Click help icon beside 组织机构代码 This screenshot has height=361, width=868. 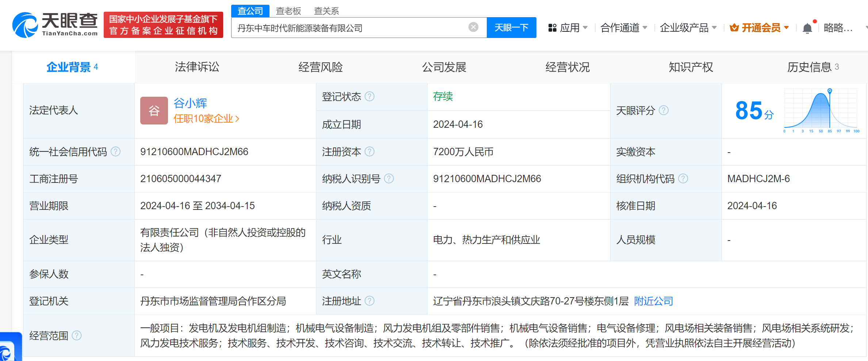click(683, 178)
